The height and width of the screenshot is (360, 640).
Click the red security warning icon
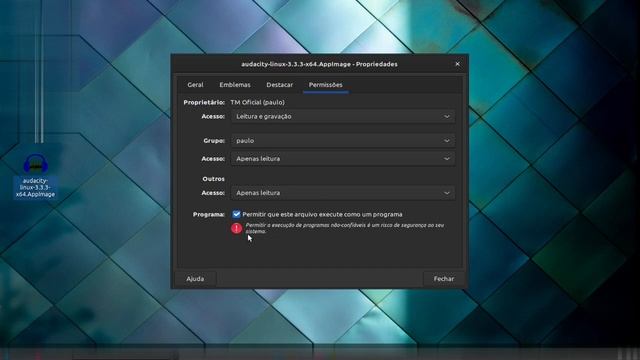[x=236, y=228]
